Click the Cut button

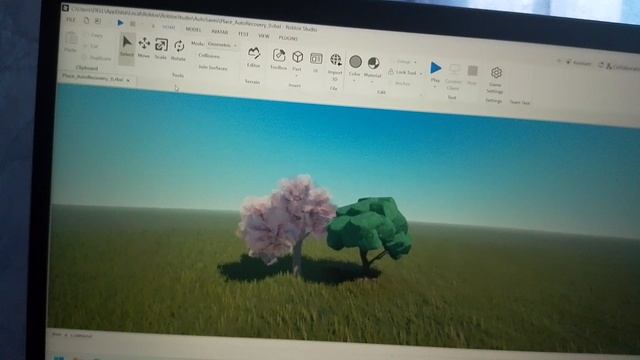pos(91,47)
